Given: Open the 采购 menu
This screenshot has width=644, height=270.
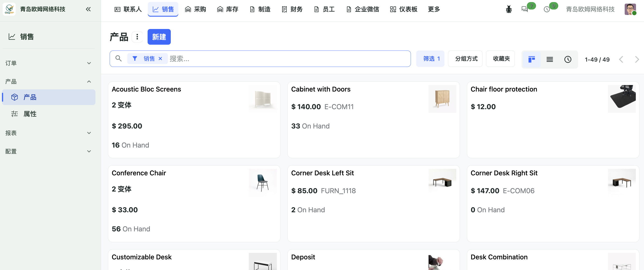Looking at the screenshot, I should coord(195,9).
